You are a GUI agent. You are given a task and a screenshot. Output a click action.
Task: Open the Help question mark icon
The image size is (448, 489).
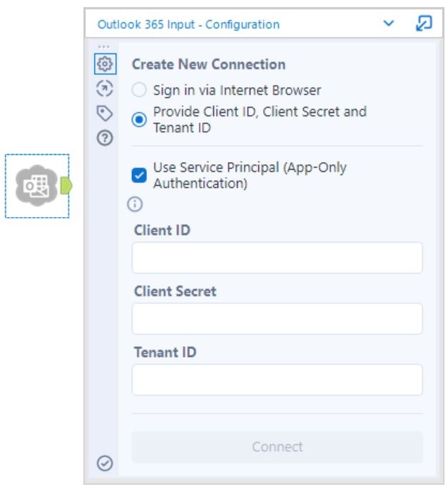coord(105,138)
